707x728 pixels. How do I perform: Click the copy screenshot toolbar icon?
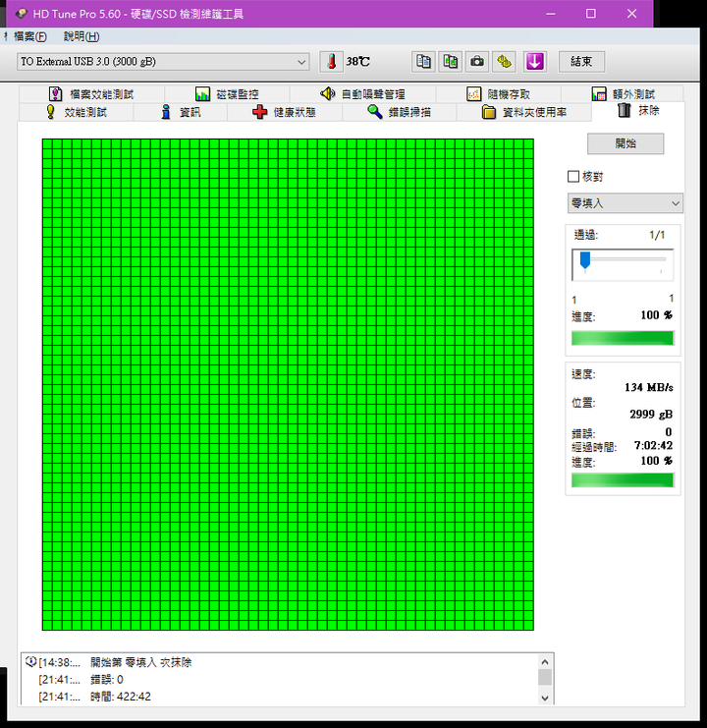click(450, 62)
